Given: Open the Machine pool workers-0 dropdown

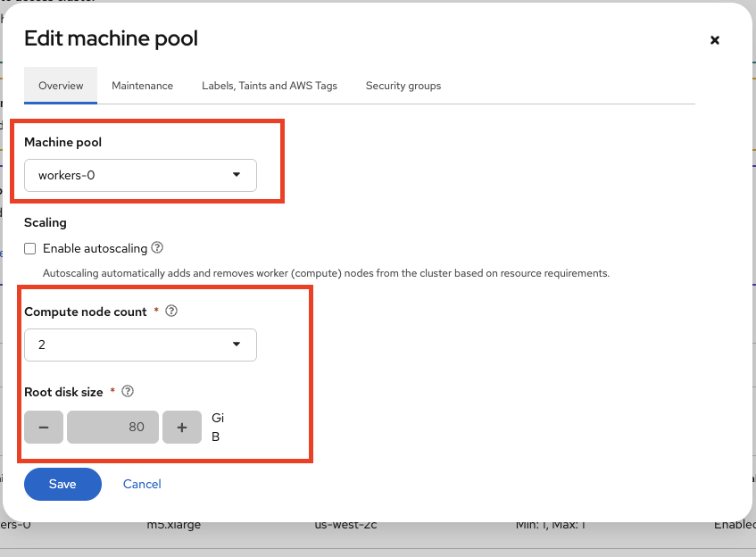Looking at the screenshot, I should point(140,175).
